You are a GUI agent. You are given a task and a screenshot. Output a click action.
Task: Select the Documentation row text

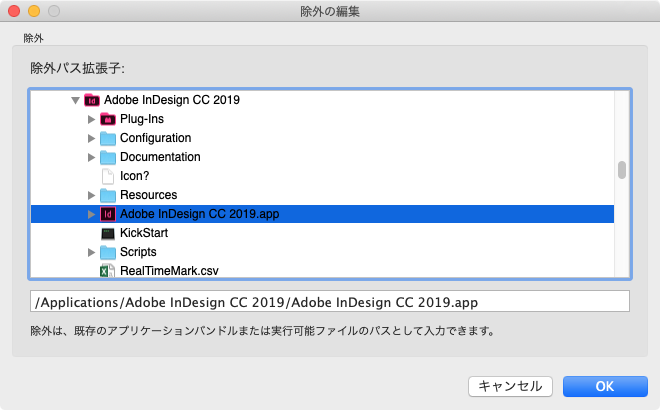(160, 157)
